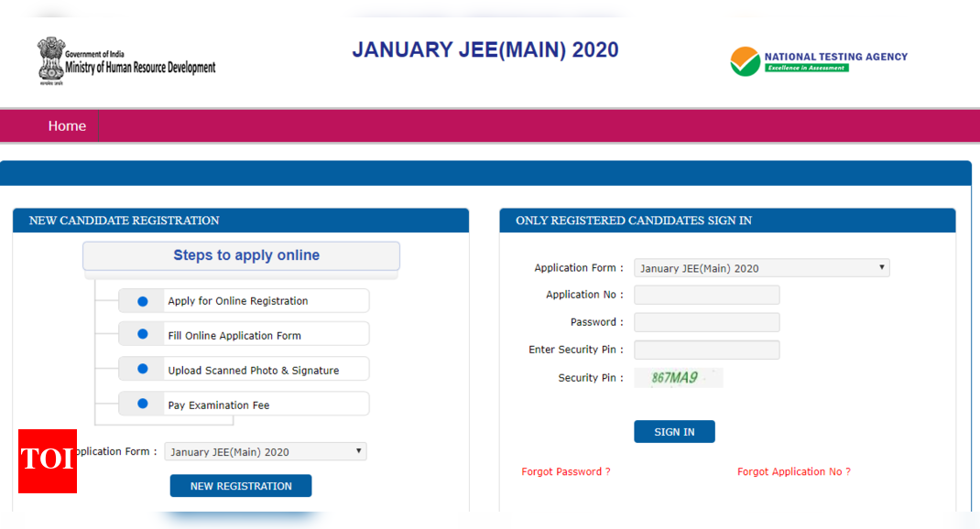The image size is (980, 529).
Task: Click the Government of India emblem logo
Action: pyautogui.click(x=50, y=60)
